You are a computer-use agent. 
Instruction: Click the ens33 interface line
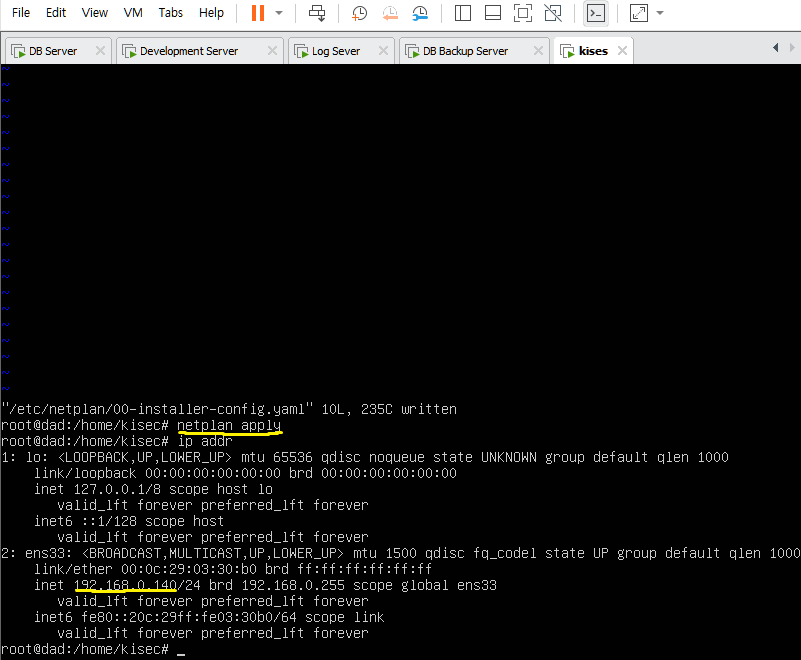400,553
